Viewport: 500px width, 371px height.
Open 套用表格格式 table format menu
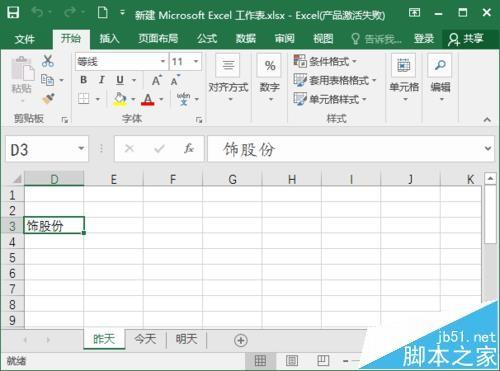coord(335,80)
